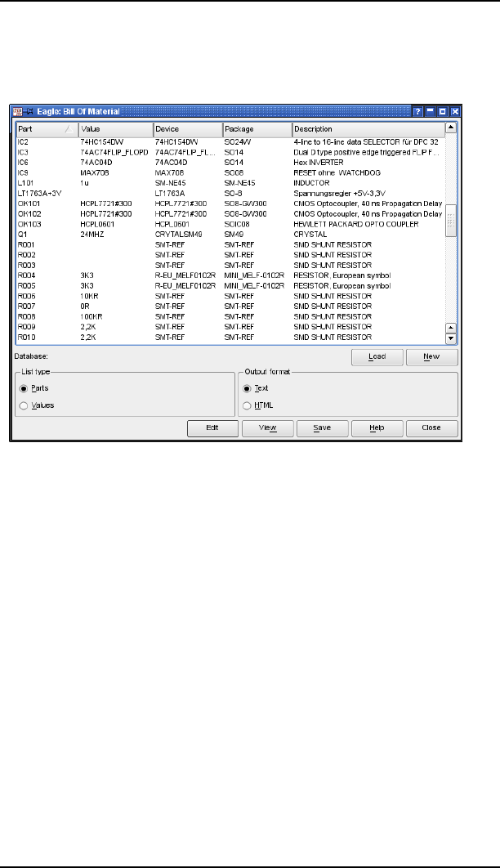Select the Parts list type radio button
The image size is (500, 868).
coord(23,388)
